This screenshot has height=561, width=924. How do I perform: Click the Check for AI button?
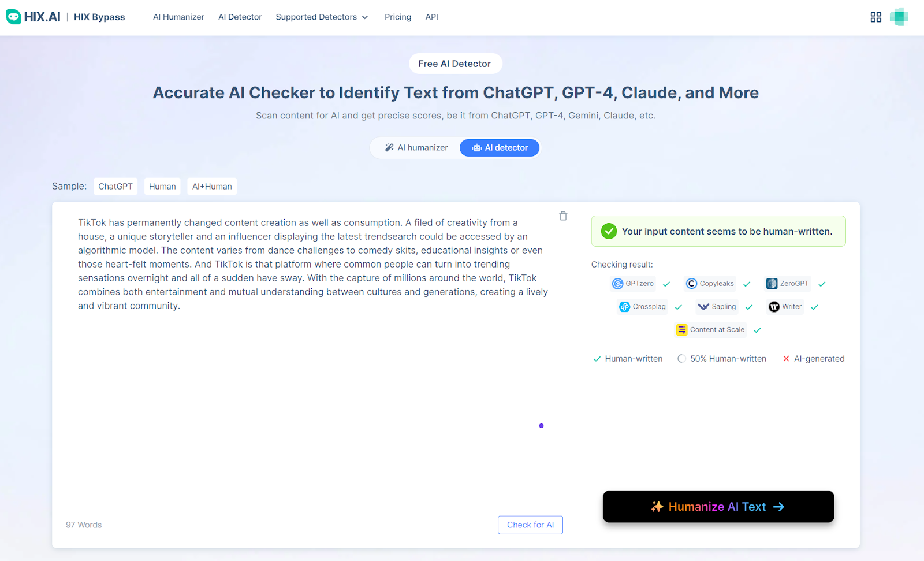(530, 525)
